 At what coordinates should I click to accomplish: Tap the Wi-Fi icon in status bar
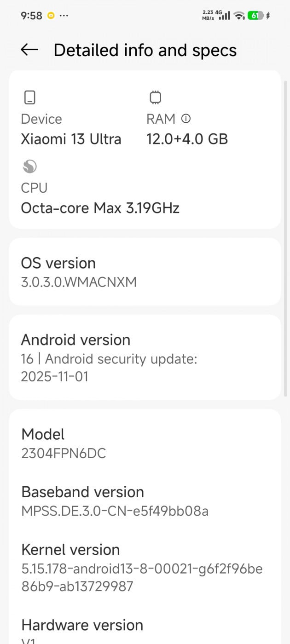[238, 16]
